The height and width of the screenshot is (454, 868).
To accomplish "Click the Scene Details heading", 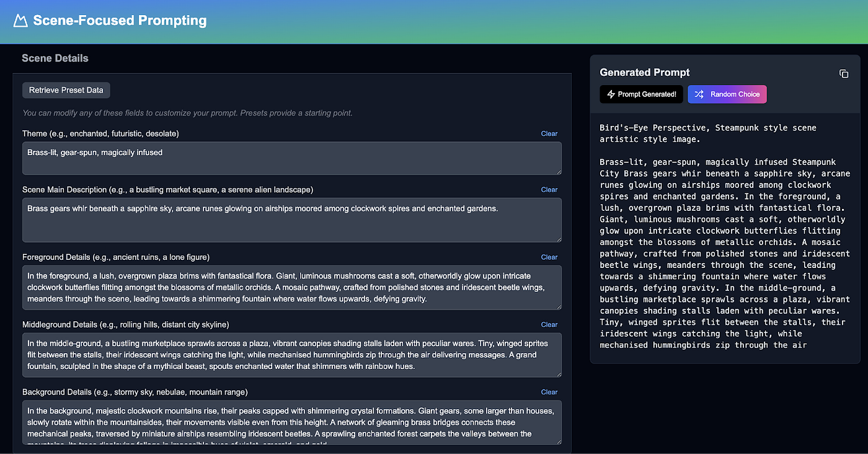I will [x=55, y=58].
